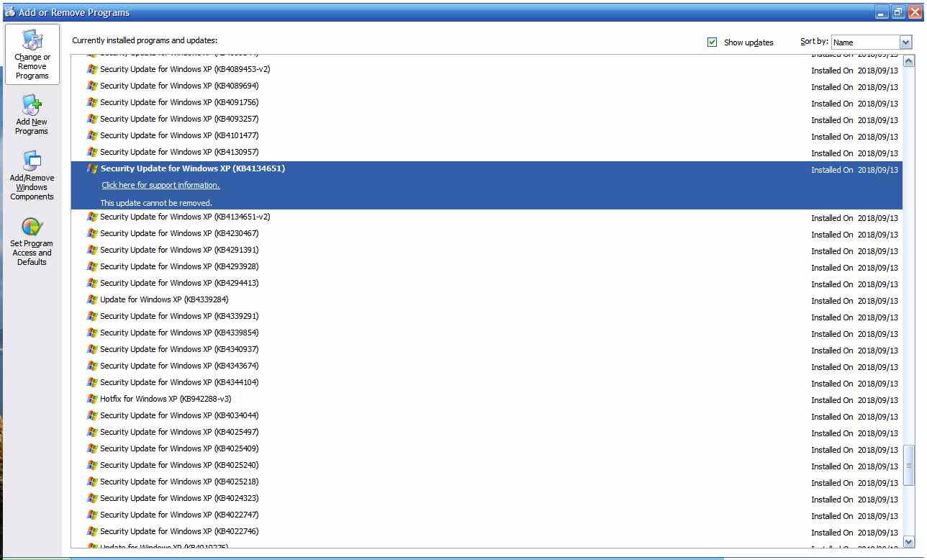Viewport: 927px width, 560px height.
Task: Click icon of selected update KB4134651
Action: 92,168
